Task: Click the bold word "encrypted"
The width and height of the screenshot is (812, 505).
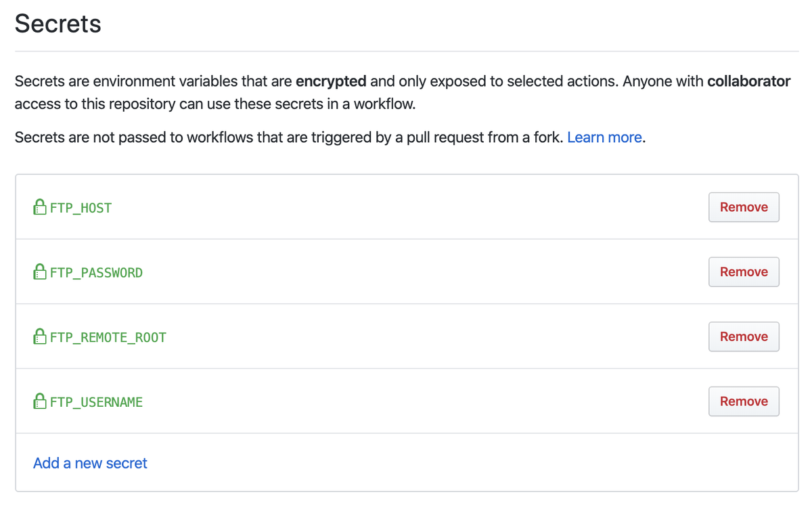Action: pyautogui.click(x=331, y=81)
